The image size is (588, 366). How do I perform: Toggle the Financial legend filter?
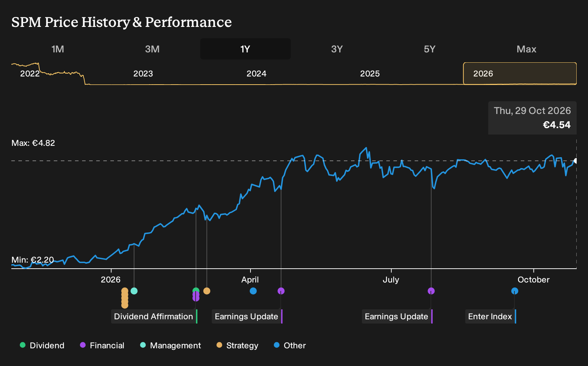tap(102, 345)
